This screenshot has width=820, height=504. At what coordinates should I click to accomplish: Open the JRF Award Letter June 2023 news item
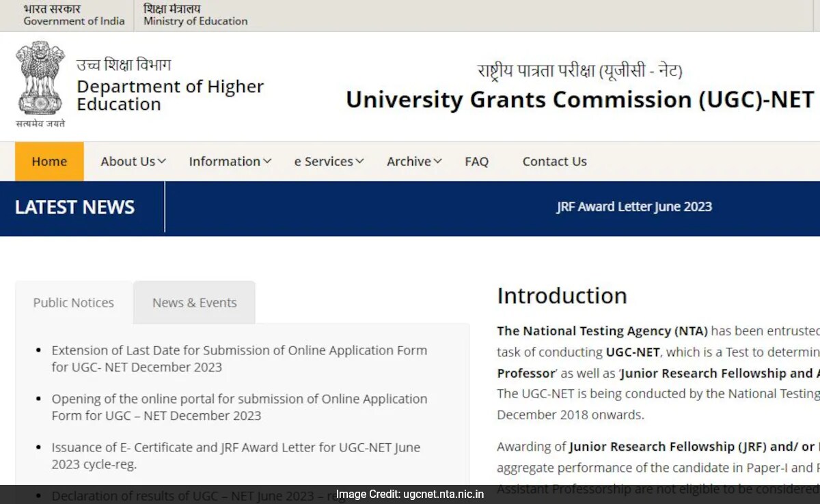pos(634,206)
